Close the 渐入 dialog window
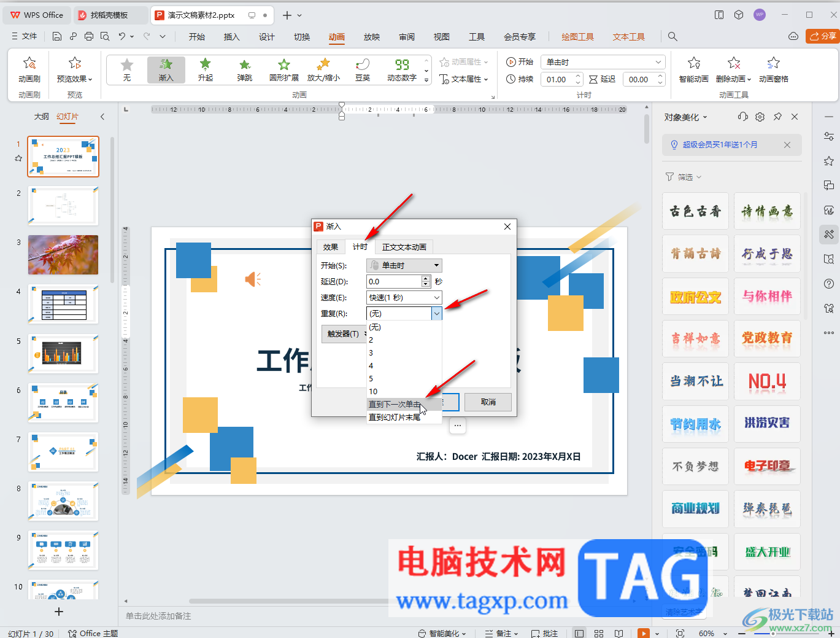840x638 pixels. [x=507, y=227]
